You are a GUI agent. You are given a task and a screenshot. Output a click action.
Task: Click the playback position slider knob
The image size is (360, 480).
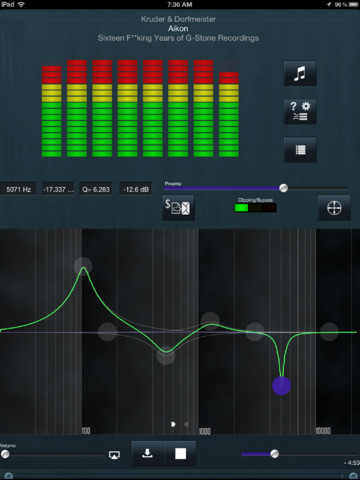click(x=275, y=454)
